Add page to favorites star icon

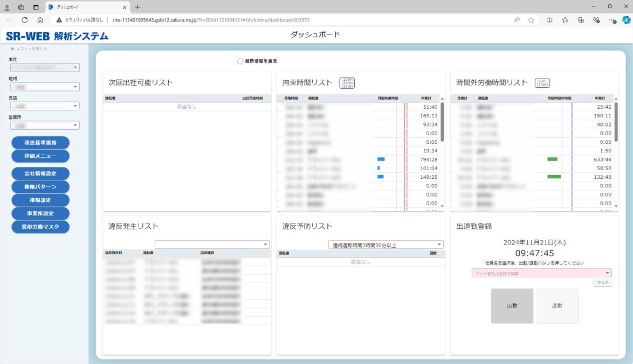(531, 20)
